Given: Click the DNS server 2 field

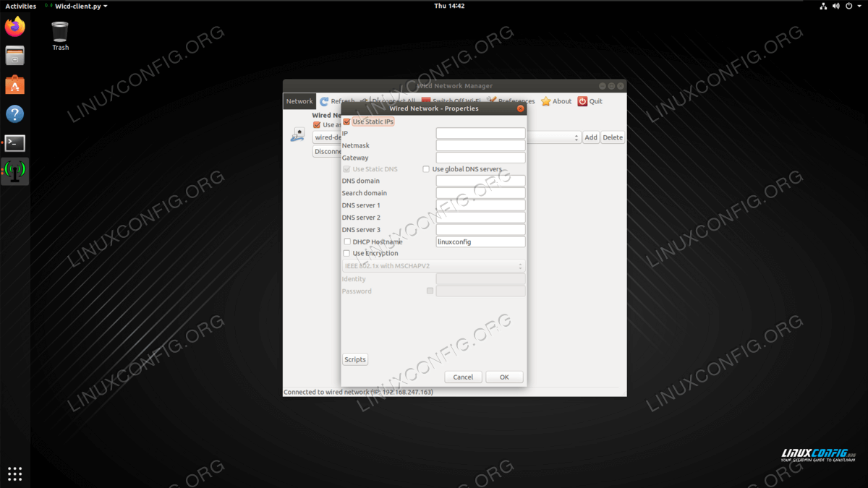Looking at the screenshot, I should (480, 218).
